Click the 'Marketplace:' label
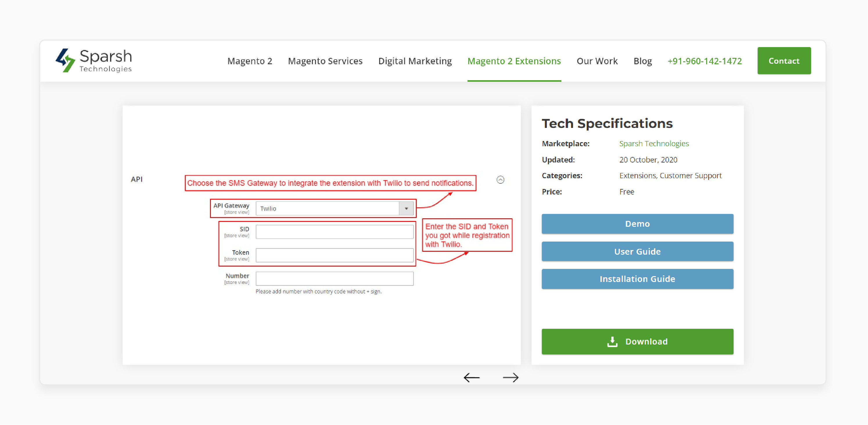The height and width of the screenshot is (425, 868). coord(565,144)
